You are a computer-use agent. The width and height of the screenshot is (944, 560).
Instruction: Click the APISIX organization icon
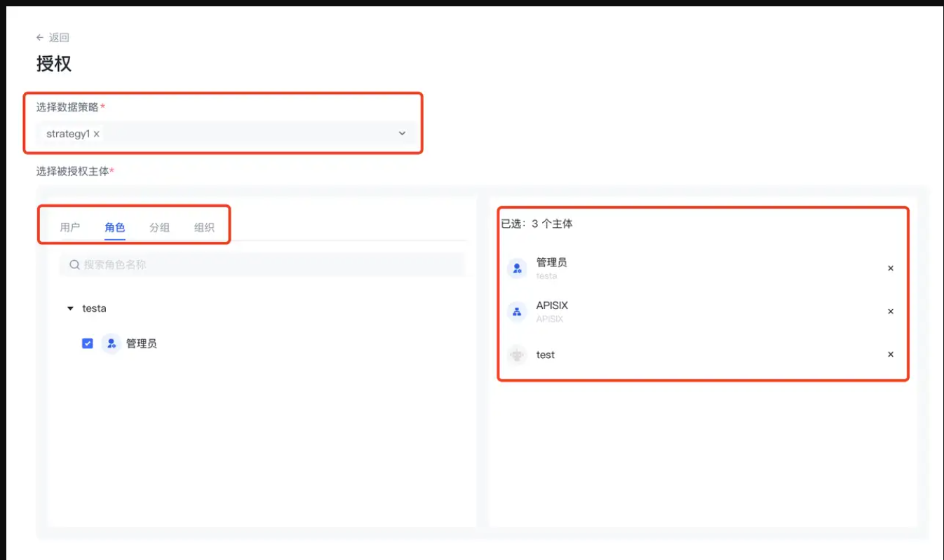click(517, 312)
